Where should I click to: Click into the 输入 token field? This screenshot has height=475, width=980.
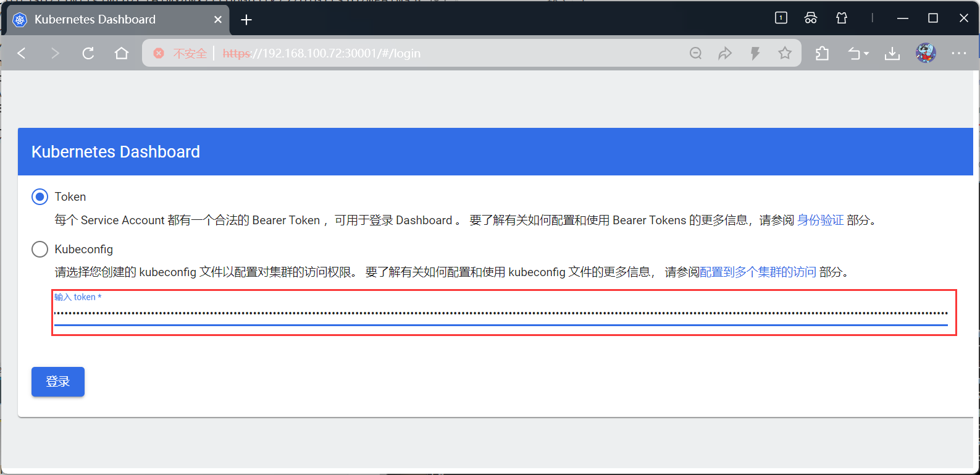(x=501, y=312)
